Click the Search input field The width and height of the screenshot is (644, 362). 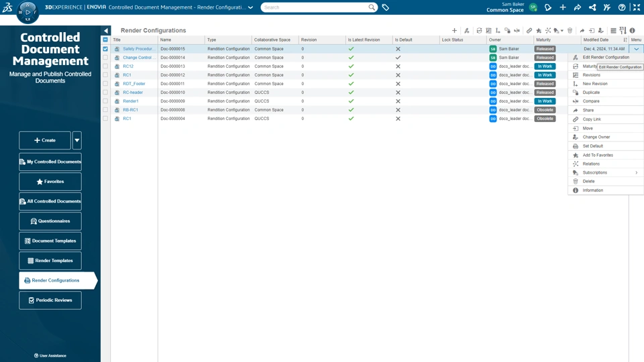(x=315, y=7)
